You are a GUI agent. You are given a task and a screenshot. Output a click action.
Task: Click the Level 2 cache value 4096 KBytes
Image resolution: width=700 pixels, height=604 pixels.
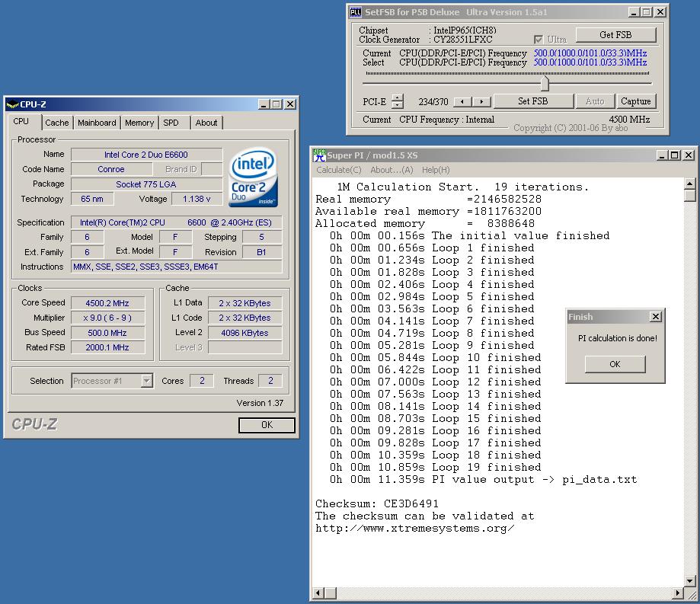[x=245, y=333]
